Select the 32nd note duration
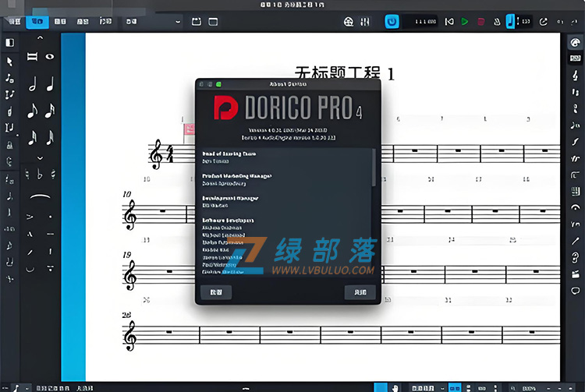The width and height of the screenshot is (585, 392). click(x=33, y=137)
